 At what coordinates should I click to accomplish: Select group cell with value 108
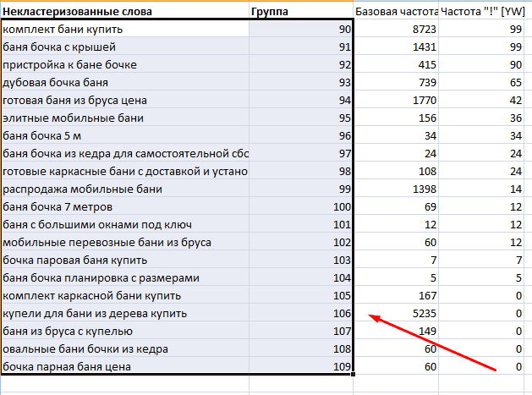tap(301, 348)
